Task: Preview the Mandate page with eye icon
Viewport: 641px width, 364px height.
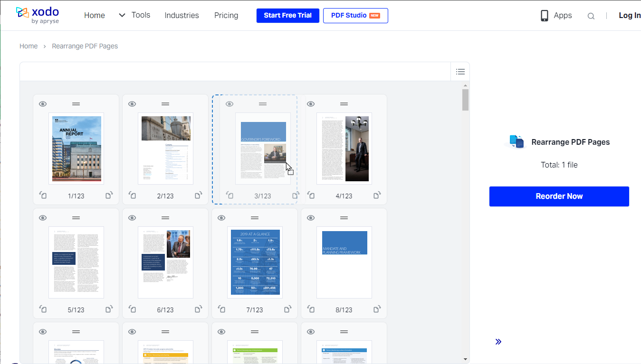Action: pos(43,332)
